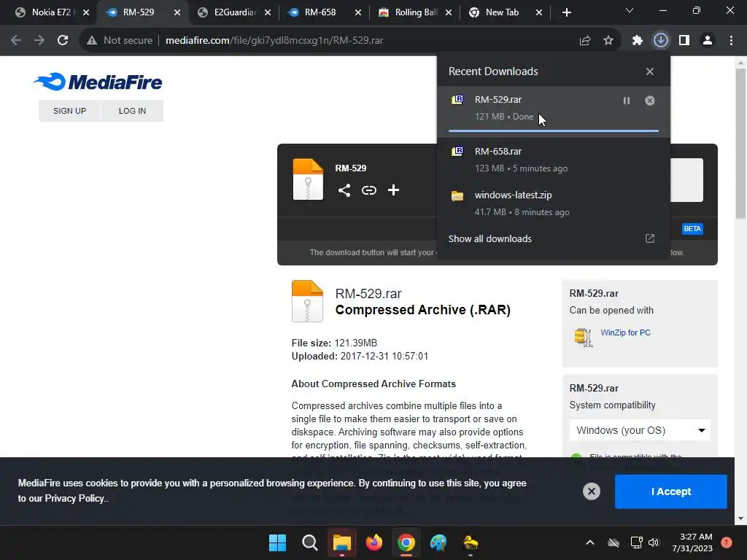
Task: Pause the RM-529.rar download
Action: click(627, 101)
